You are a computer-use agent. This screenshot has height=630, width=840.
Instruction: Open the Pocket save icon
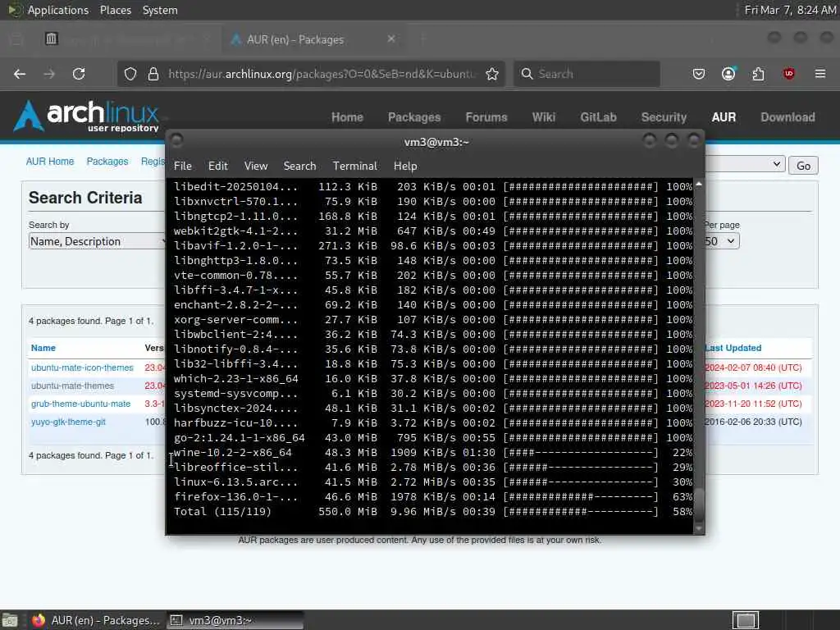[x=699, y=74]
